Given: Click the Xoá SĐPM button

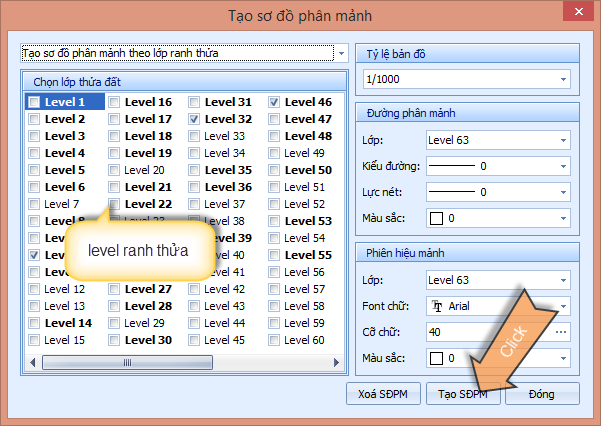Looking at the screenshot, I should (x=383, y=393).
